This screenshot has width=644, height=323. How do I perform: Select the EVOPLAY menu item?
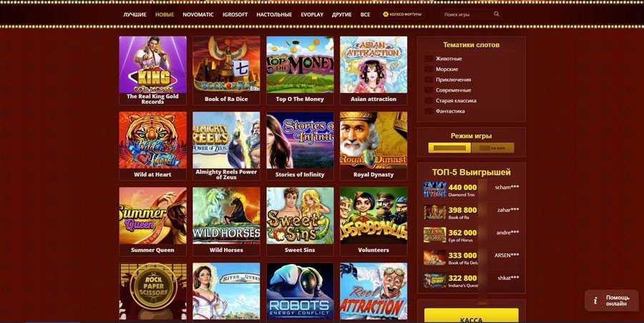click(312, 14)
